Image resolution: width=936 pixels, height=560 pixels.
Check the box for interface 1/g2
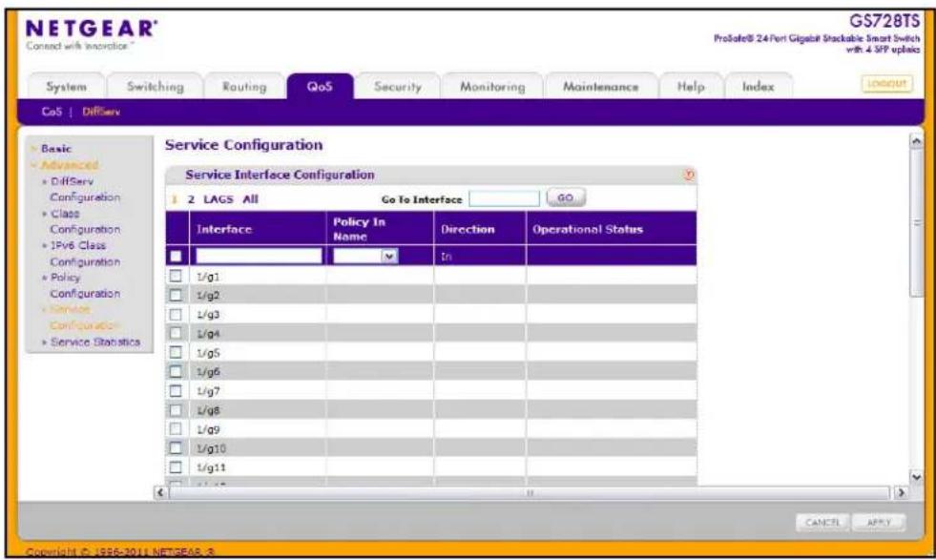pyautogui.click(x=176, y=295)
